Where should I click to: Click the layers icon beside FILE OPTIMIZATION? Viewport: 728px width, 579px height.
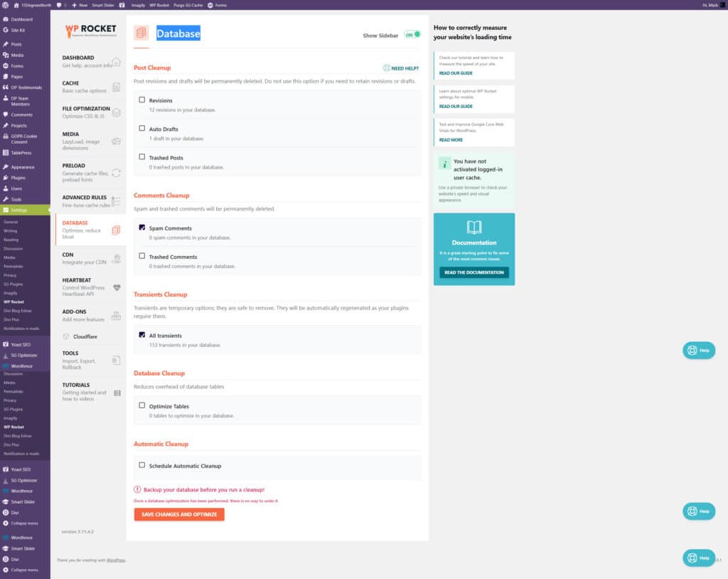[116, 112]
